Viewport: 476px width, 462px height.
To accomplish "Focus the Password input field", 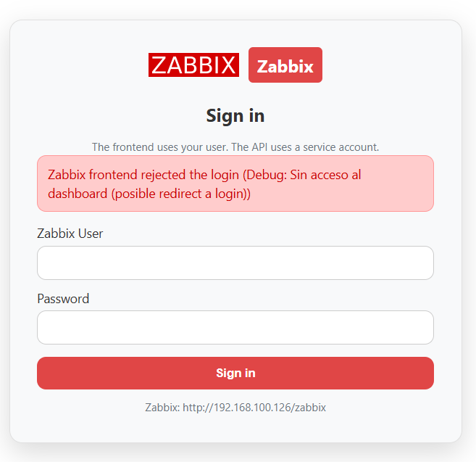I will (x=235, y=328).
